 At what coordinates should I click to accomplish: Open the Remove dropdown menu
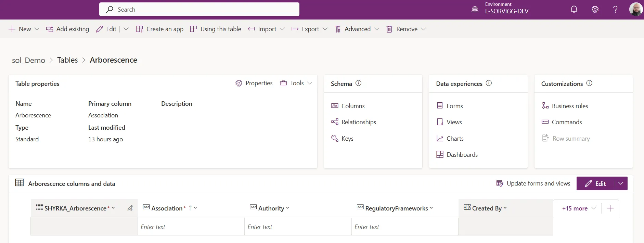pos(406,29)
